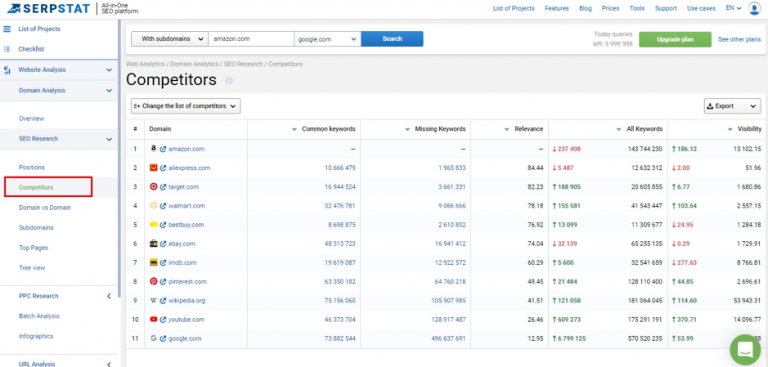Viewport: 768px width, 367px height.
Task: Collapse the Website Analysis section
Action: (x=109, y=70)
